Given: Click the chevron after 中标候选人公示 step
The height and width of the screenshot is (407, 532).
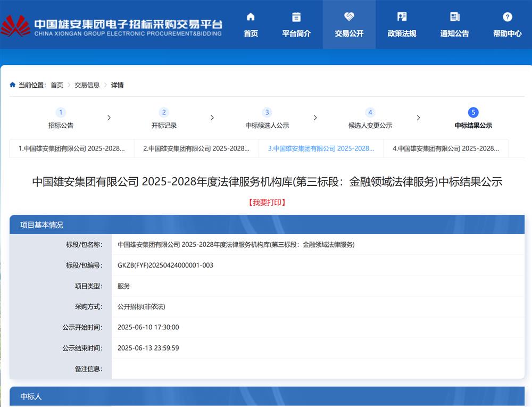Looking at the screenshot, I should coord(315,118).
